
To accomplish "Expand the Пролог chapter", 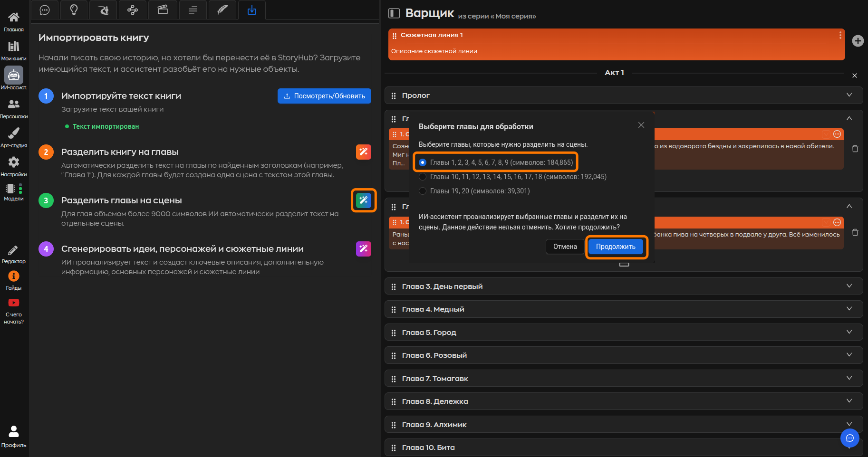I will [x=849, y=95].
